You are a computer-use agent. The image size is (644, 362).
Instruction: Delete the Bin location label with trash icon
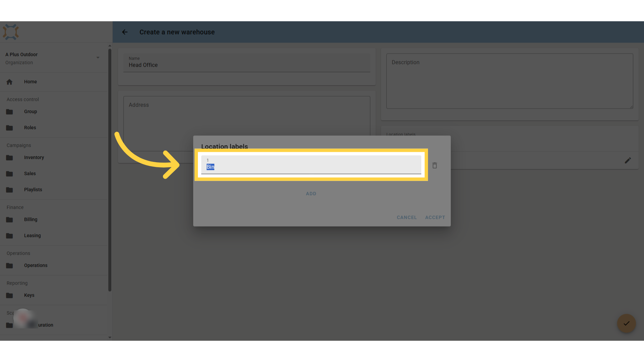(435, 166)
